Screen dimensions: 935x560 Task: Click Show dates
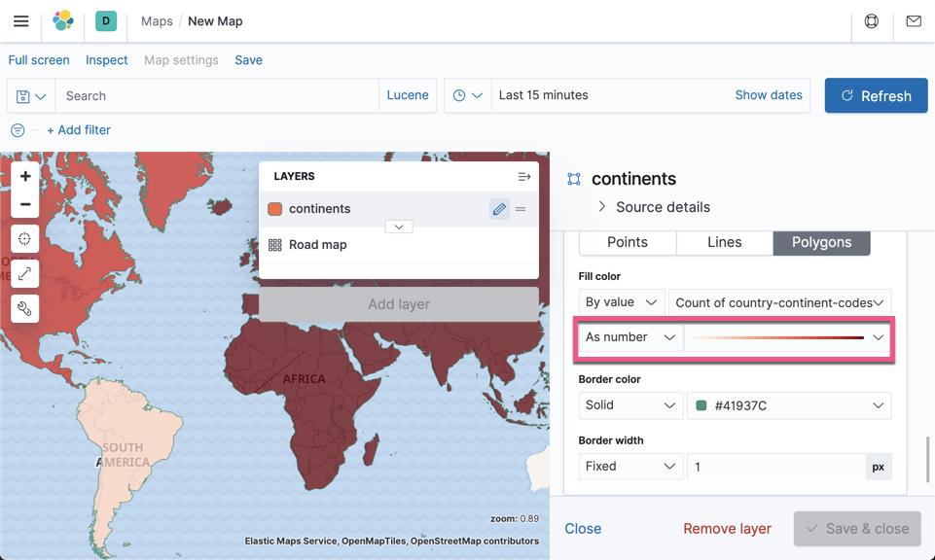click(769, 95)
